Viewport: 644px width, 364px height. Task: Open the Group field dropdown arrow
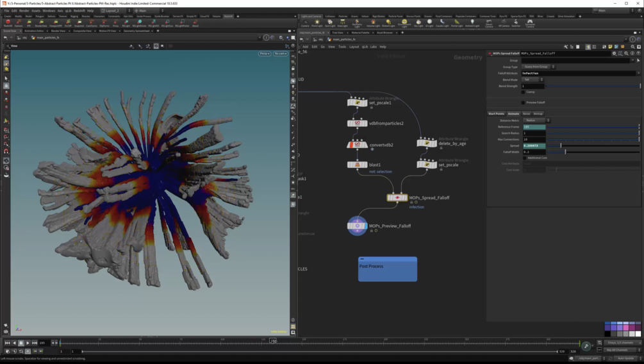click(x=632, y=60)
